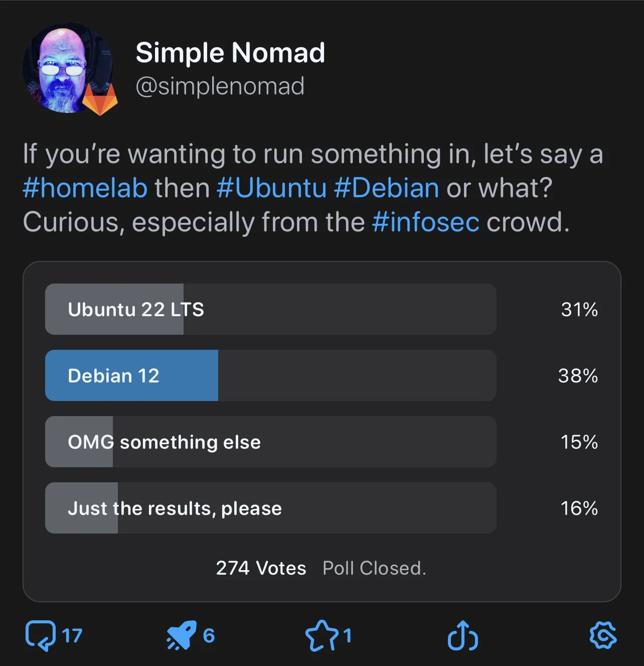Click the 38% result for Debian 12
The height and width of the screenshot is (666, 644).
[x=578, y=375]
